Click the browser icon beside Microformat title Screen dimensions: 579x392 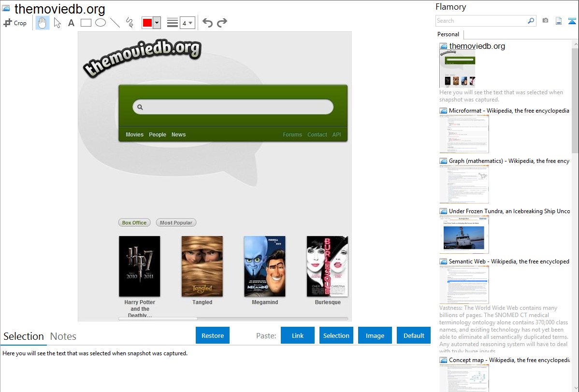pyautogui.click(x=444, y=111)
